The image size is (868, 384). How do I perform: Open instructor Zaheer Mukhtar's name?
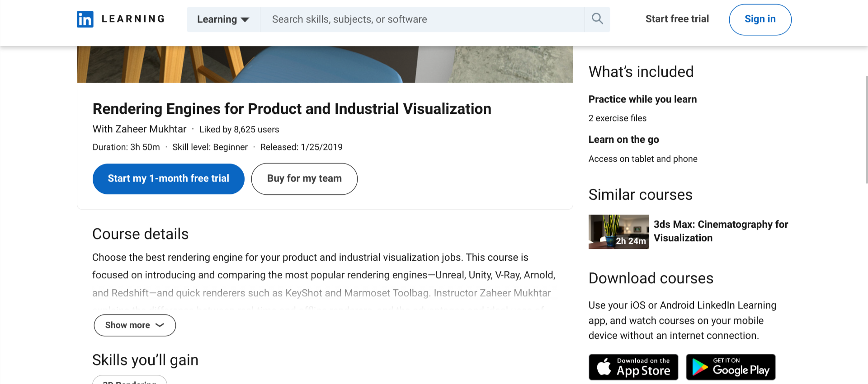pos(151,129)
